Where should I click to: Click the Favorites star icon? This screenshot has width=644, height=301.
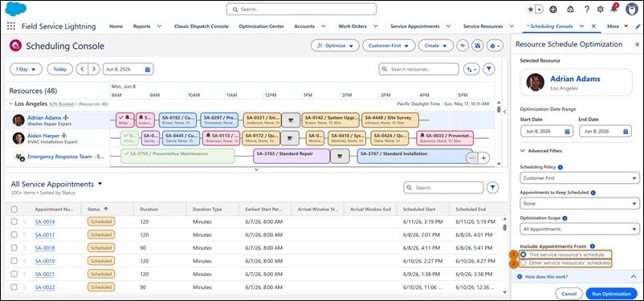pos(531,9)
